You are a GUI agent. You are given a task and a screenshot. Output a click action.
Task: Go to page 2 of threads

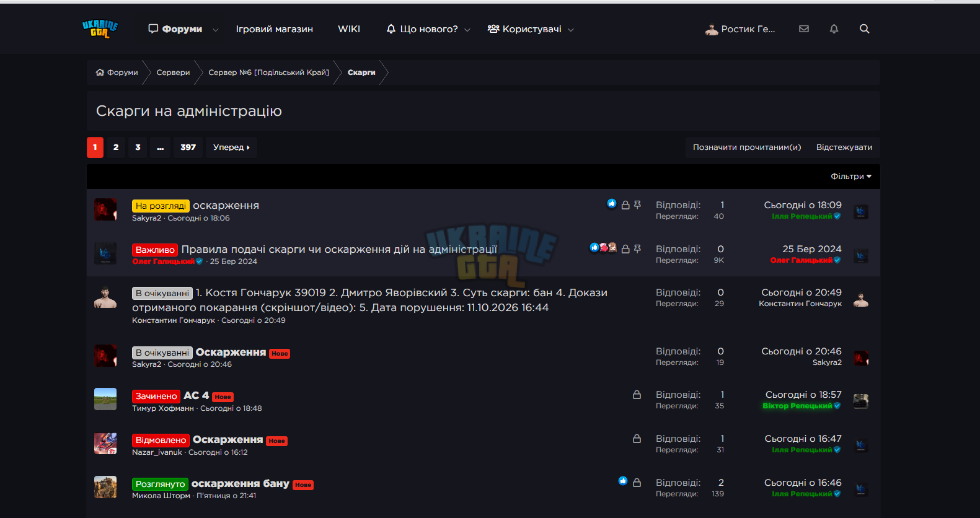click(116, 147)
